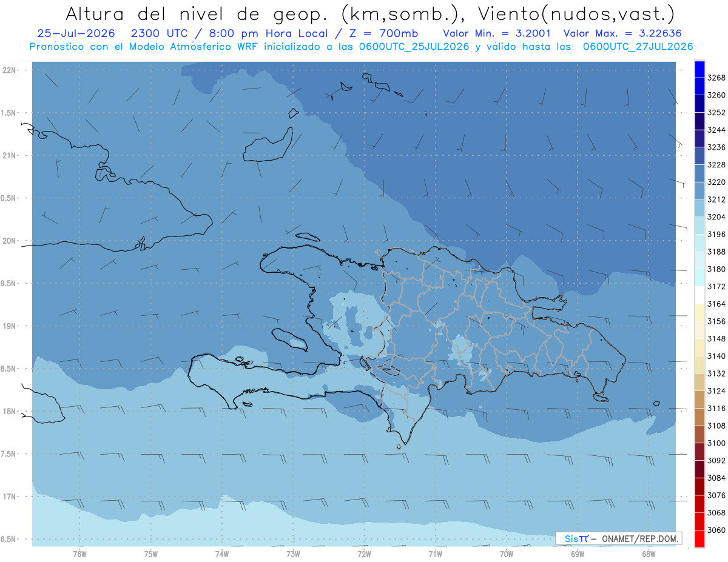Click the legend value '3116'
728x562 pixels.
[x=716, y=409]
